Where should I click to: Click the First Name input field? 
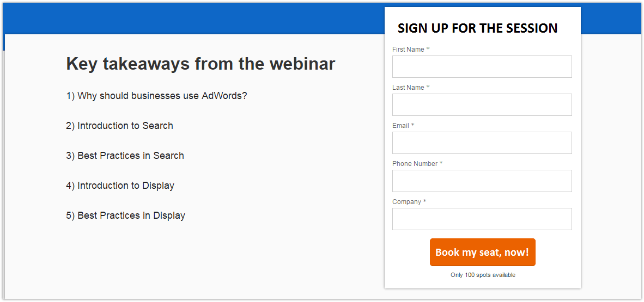pos(482,67)
